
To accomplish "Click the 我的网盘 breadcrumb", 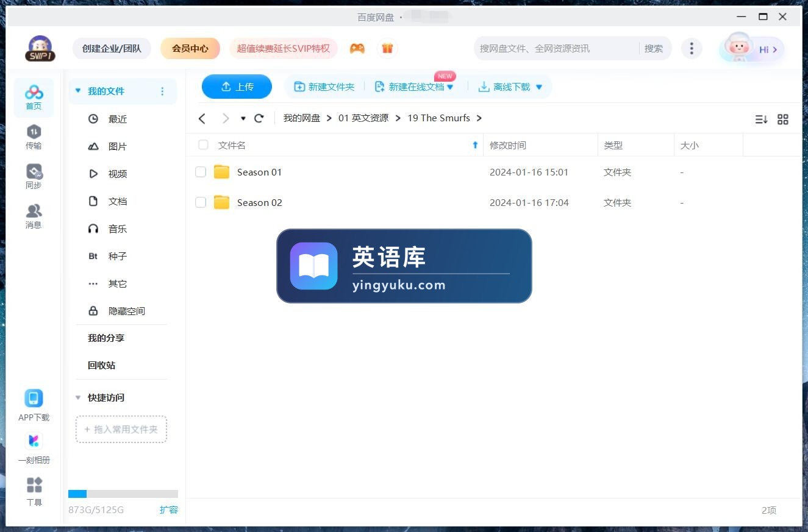I will [302, 118].
